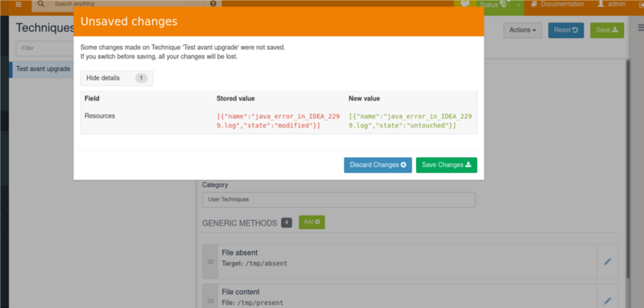Grab the File absent drag handle
This screenshot has width=644, height=308.
(210, 262)
